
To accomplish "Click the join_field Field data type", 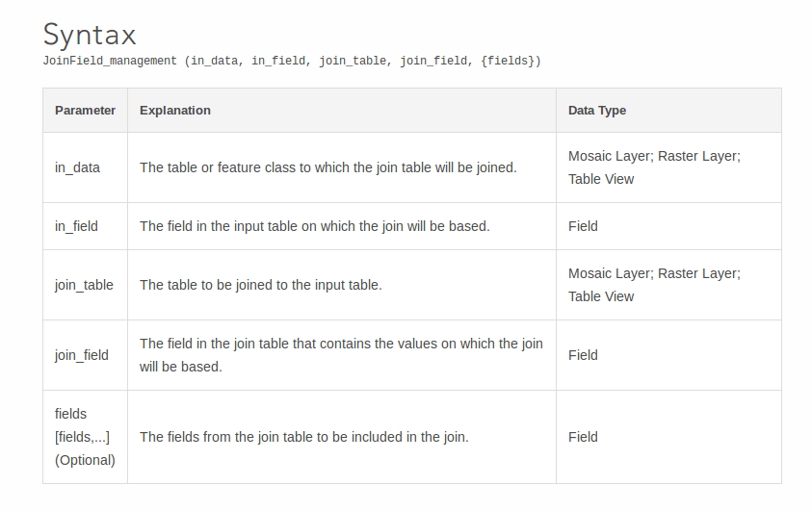I will (x=583, y=355).
